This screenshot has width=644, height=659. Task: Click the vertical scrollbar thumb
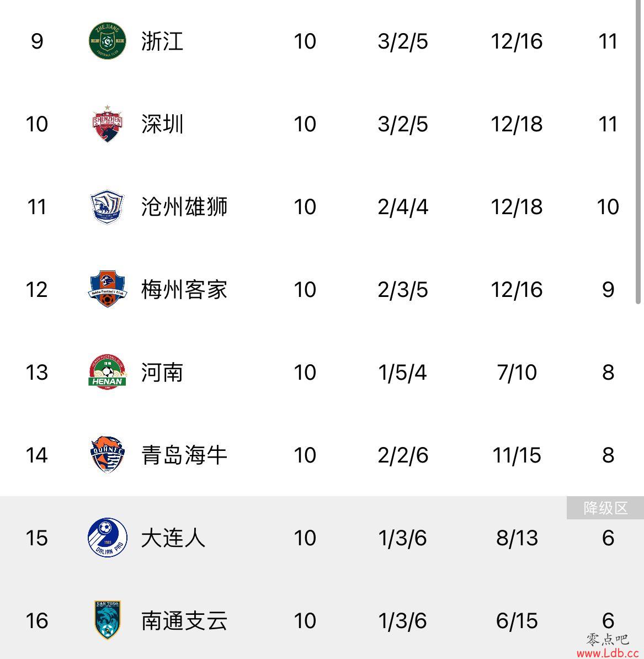click(x=638, y=152)
